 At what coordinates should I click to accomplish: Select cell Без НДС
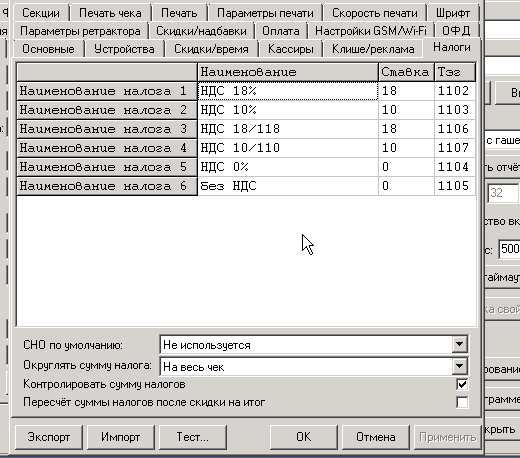tap(288, 186)
